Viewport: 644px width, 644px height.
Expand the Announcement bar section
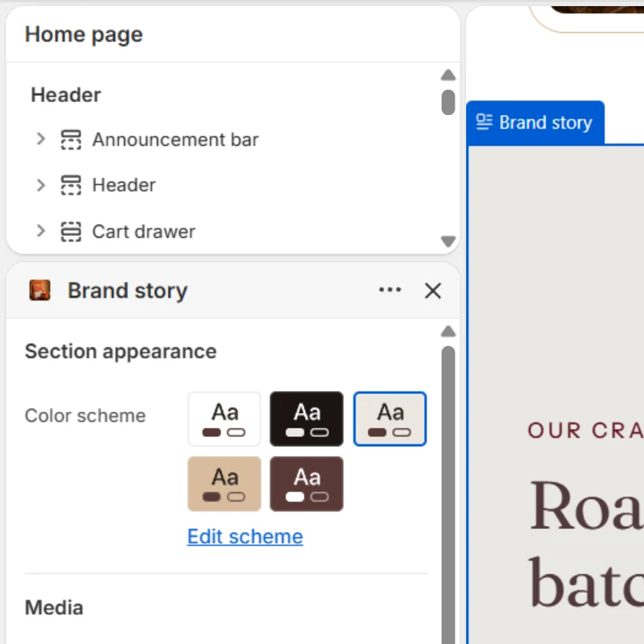click(x=40, y=140)
